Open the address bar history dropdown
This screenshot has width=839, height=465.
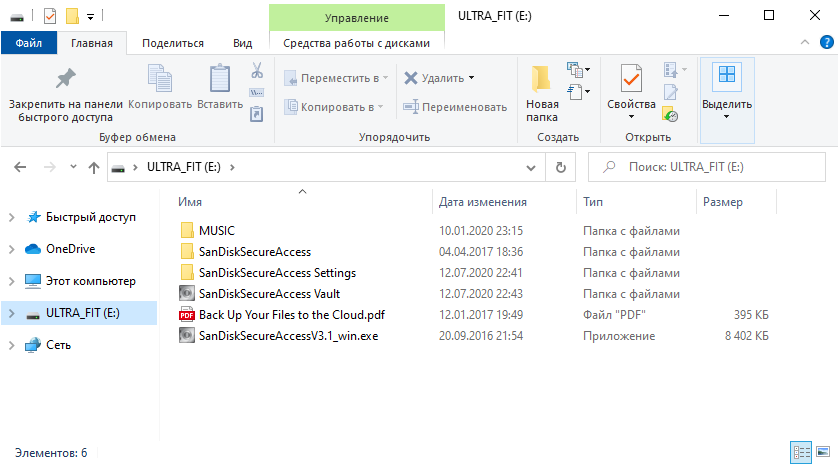(531, 167)
